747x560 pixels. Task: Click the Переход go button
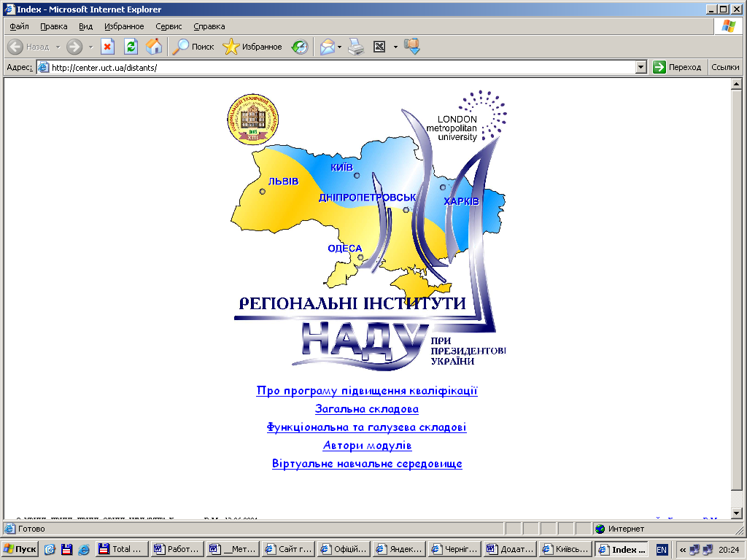coord(677,67)
